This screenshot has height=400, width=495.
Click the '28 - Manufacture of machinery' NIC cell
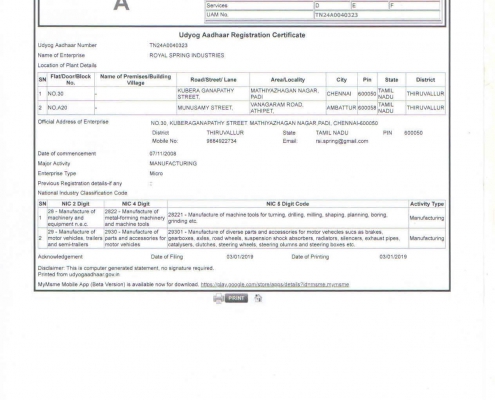coord(75,218)
